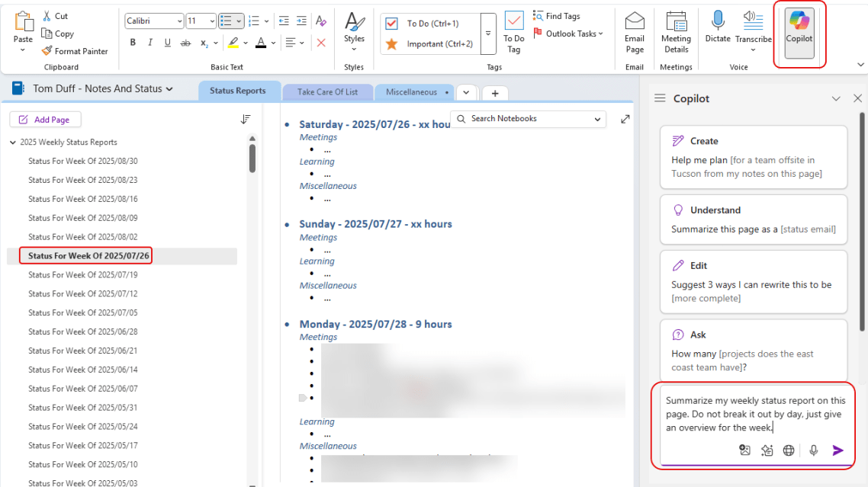This screenshot has width=868, height=487.
Task: Choose the Summarize this page suggestion
Action: (x=753, y=220)
